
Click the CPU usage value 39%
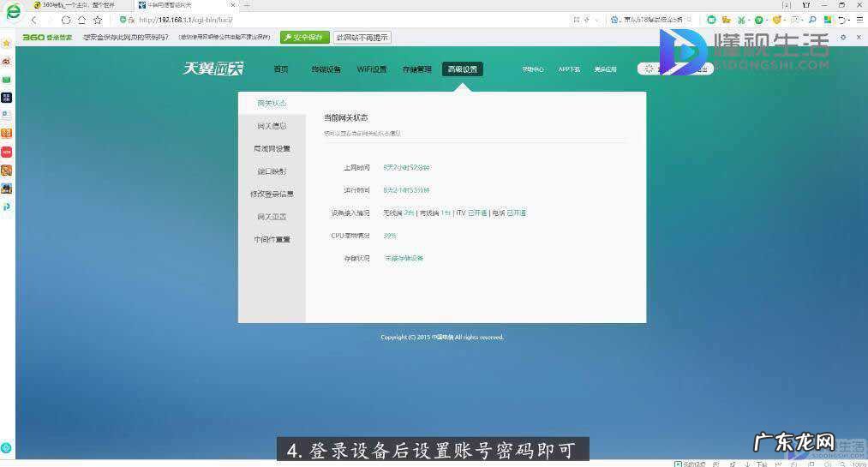pyautogui.click(x=390, y=236)
